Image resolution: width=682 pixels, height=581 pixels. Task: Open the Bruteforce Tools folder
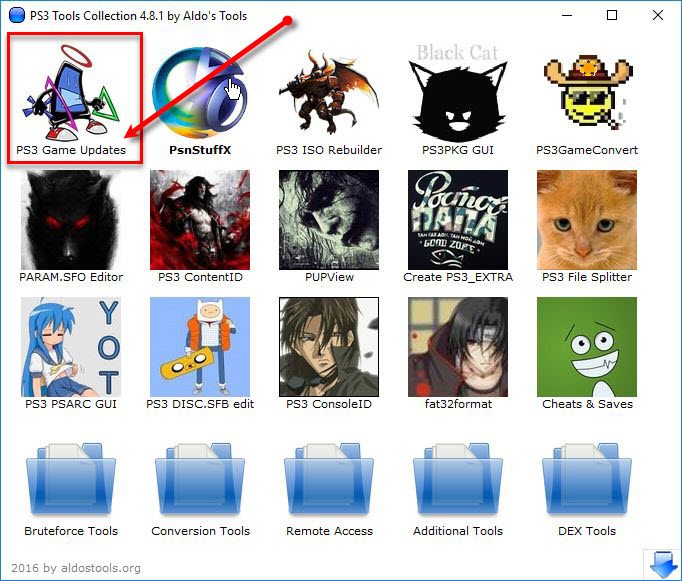tap(71, 478)
